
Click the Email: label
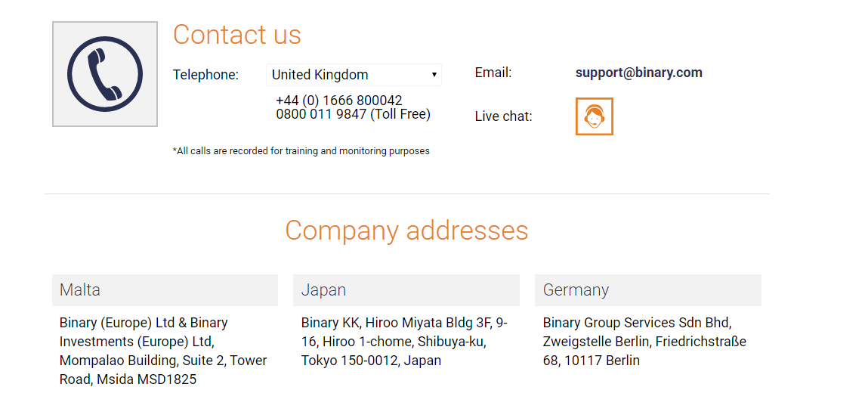coord(493,73)
